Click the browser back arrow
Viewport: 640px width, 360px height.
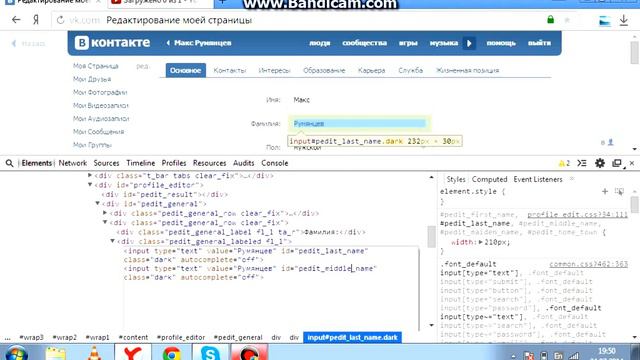16,20
